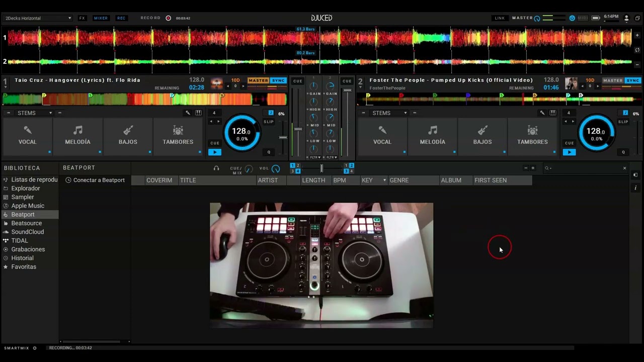Click the piano keys icon on deck 2
The image size is (644, 362).
pos(553,113)
